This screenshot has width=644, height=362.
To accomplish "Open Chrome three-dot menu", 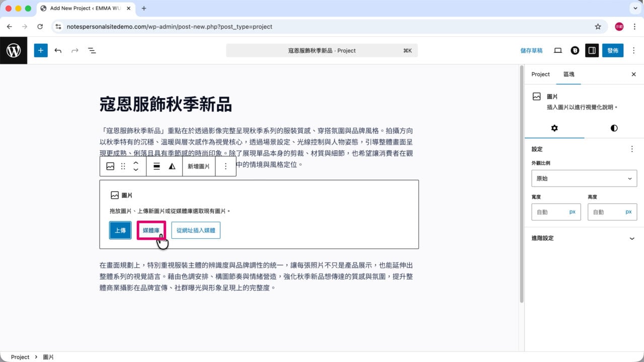I will (634, 27).
